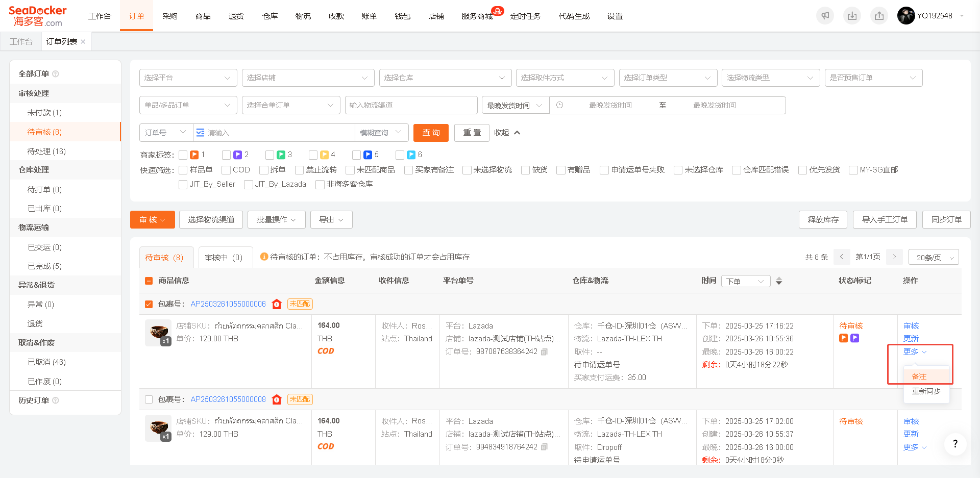
Task: Click the SeaDocker 海多客 logo
Action: pyautogui.click(x=38, y=16)
